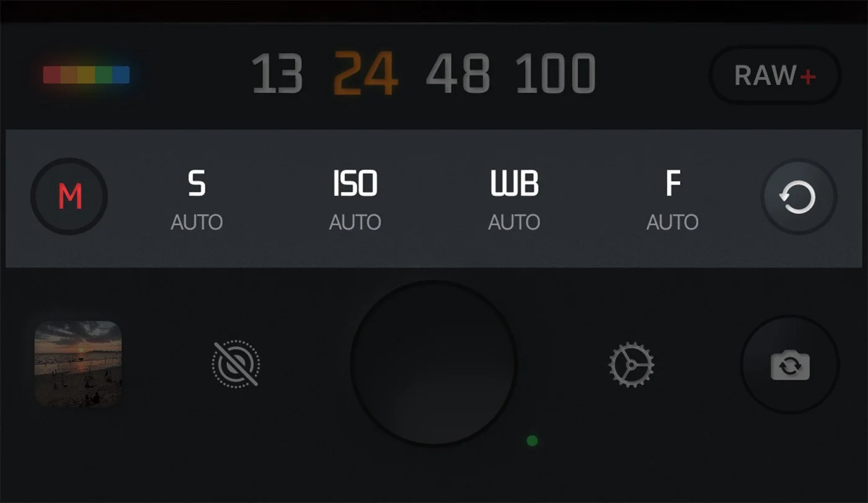The image size is (868, 503).
Task: Click the manual mode M button
Action: [x=69, y=197]
